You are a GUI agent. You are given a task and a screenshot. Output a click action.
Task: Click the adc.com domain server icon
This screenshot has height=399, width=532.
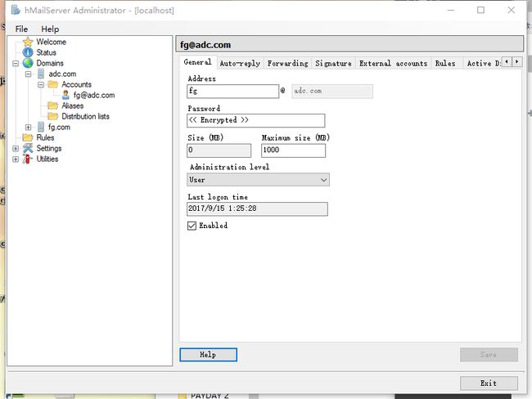click(41, 74)
